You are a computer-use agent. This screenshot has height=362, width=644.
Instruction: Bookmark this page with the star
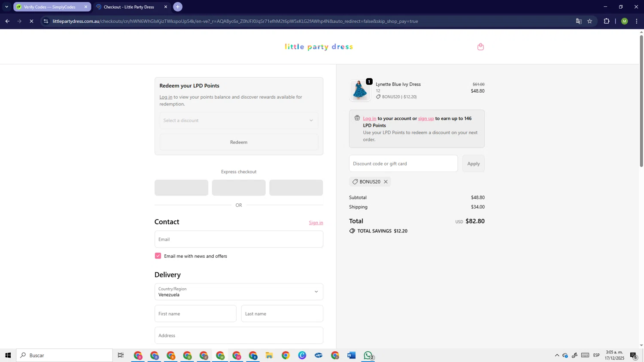tap(590, 21)
